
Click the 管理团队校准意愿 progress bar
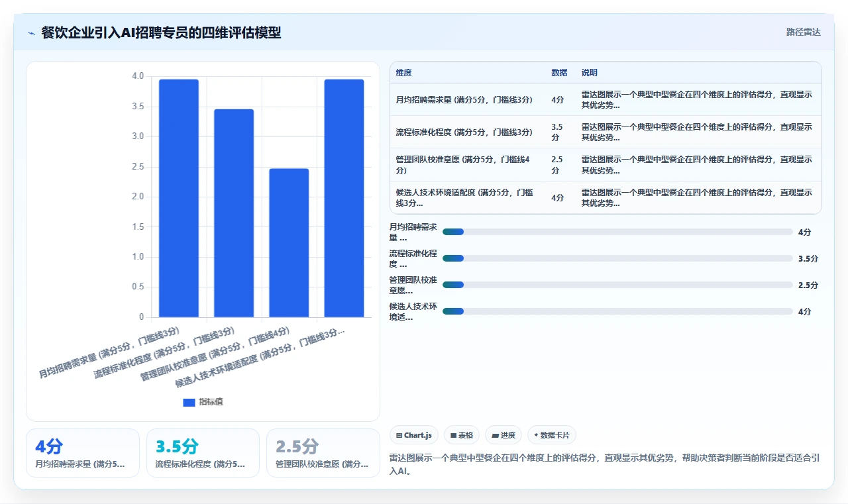(617, 285)
